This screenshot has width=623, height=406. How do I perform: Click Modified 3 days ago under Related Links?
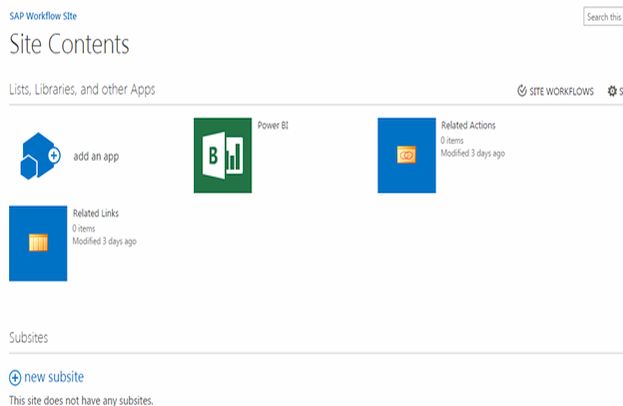[x=104, y=241]
